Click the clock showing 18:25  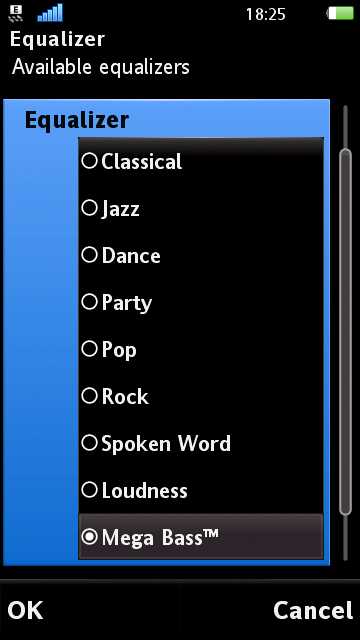(x=265, y=15)
